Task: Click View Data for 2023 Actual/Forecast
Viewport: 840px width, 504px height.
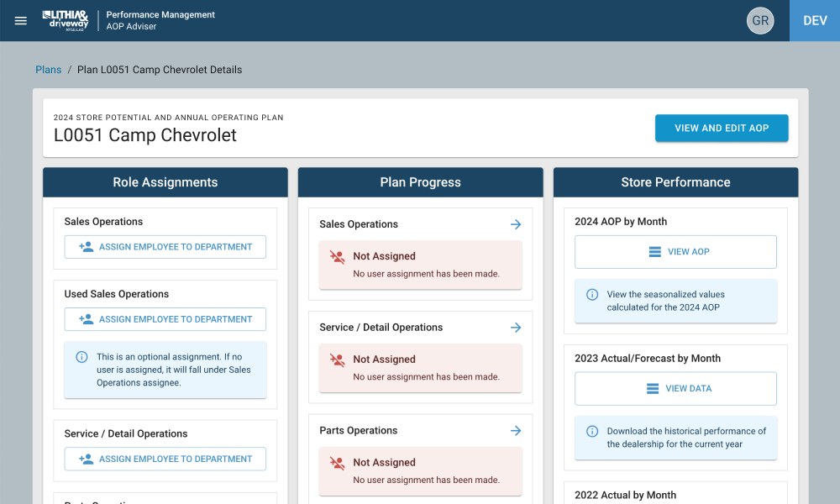Action: pyautogui.click(x=675, y=389)
